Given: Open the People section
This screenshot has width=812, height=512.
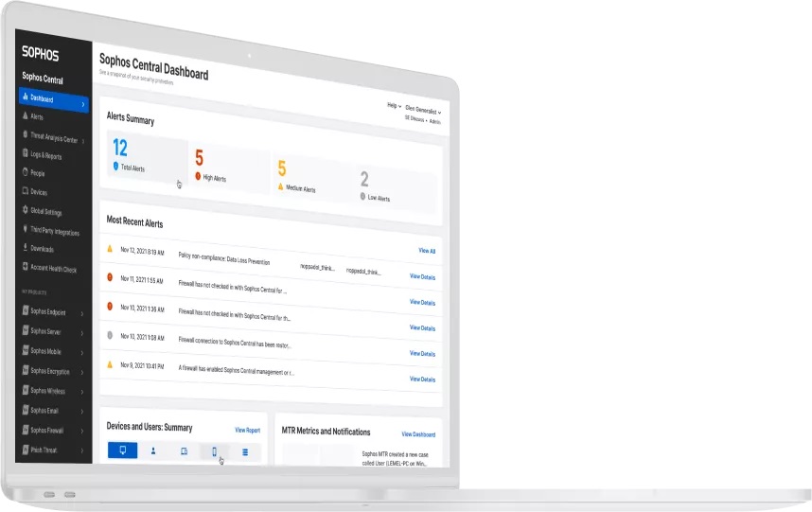Looking at the screenshot, I should [x=37, y=173].
